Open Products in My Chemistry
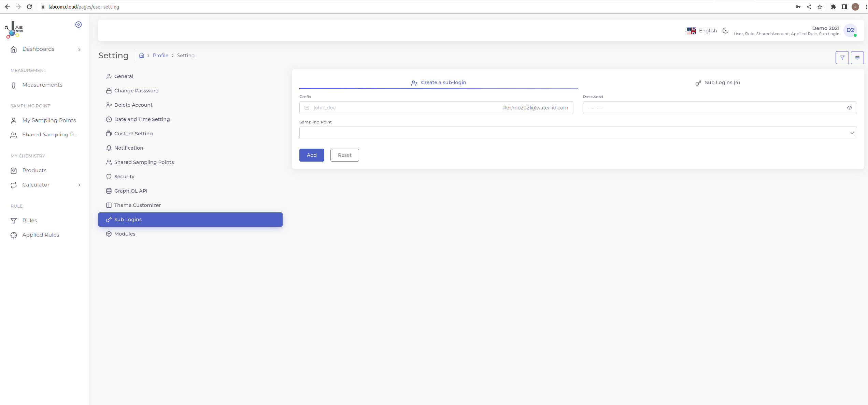Viewport: 868px width, 405px height. (x=34, y=170)
